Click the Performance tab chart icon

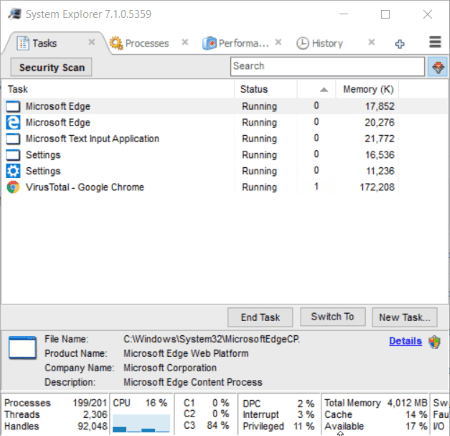pyautogui.click(x=209, y=43)
